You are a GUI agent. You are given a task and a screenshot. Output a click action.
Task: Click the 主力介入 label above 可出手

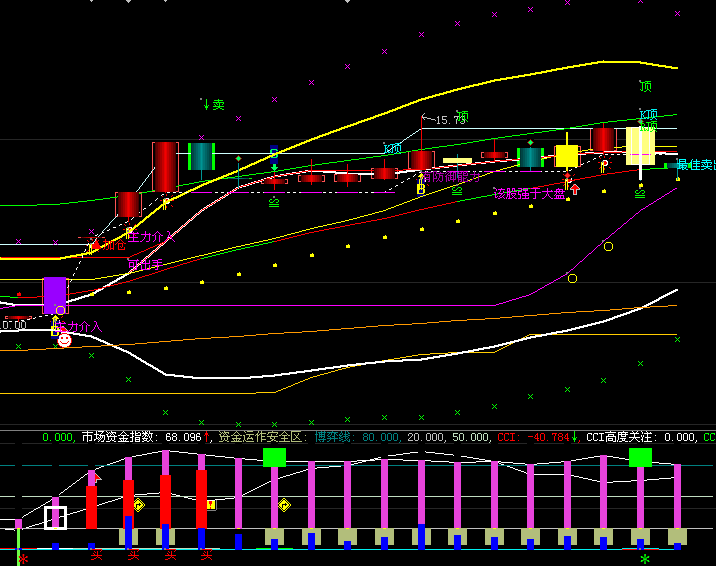pyautogui.click(x=151, y=237)
